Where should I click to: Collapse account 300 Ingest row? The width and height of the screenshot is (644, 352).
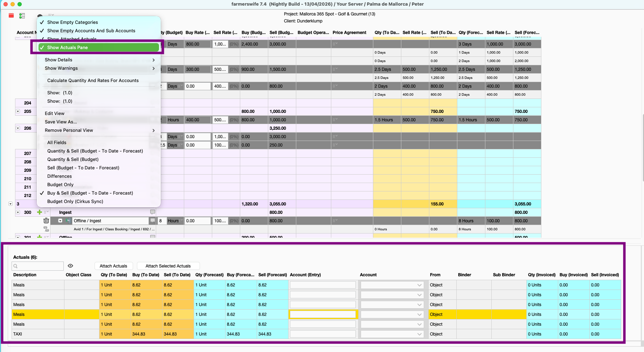18,212
